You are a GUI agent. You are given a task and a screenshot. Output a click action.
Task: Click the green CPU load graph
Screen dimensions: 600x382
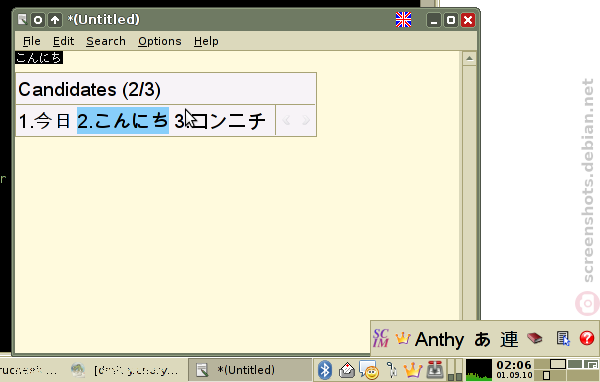click(479, 370)
